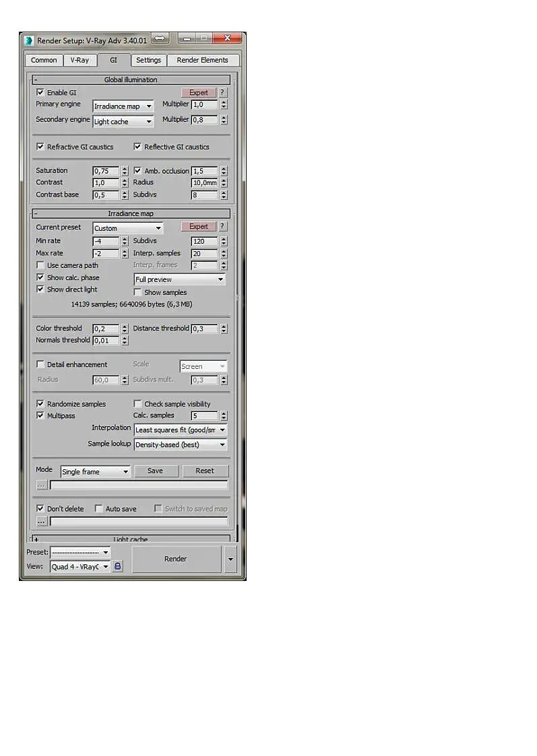Click the Interp. samples field
The width and height of the screenshot is (537, 756).
click(x=205, y=254)
